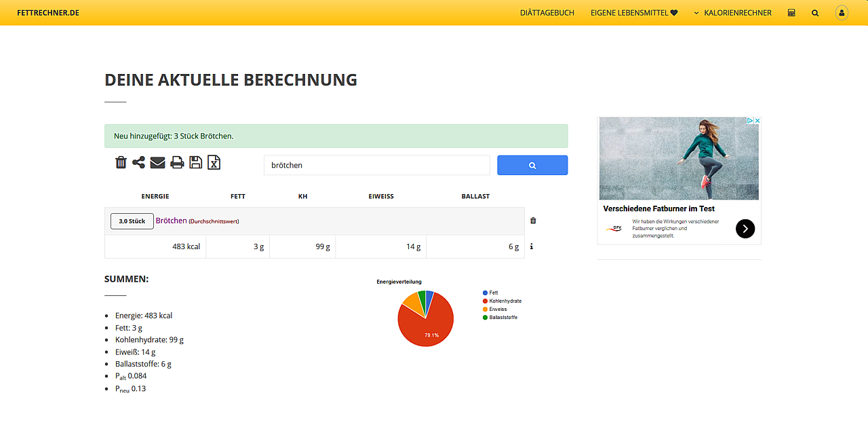Open the calculator icon in the navbar
The image size is (868, 427).
click(x=791, y=12)
